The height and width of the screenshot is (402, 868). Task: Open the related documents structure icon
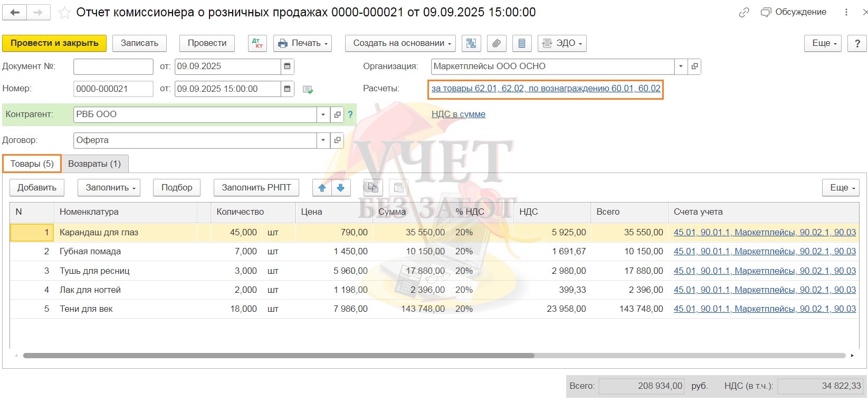pos(471,43)
